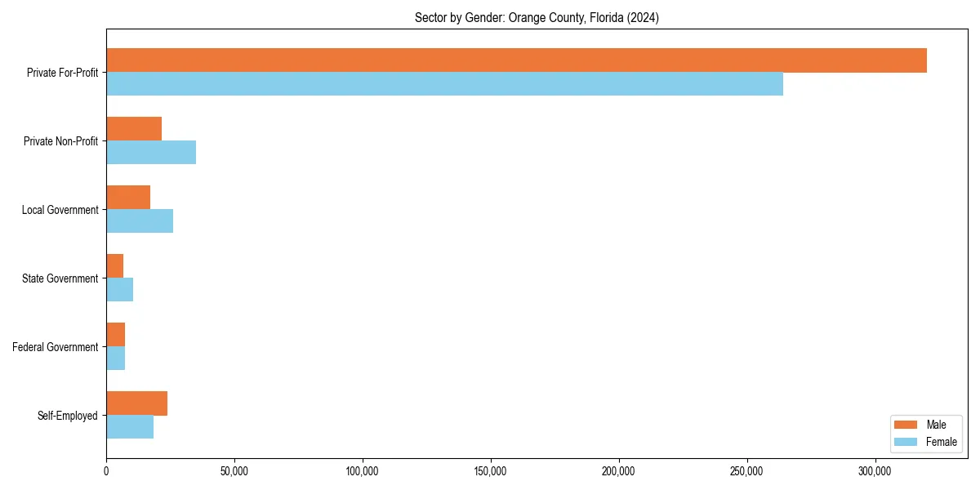The width and height of the screenshot is (980, 490).
Task: Select the 150,000 x-axis tick label
Action: pos(490,470)
